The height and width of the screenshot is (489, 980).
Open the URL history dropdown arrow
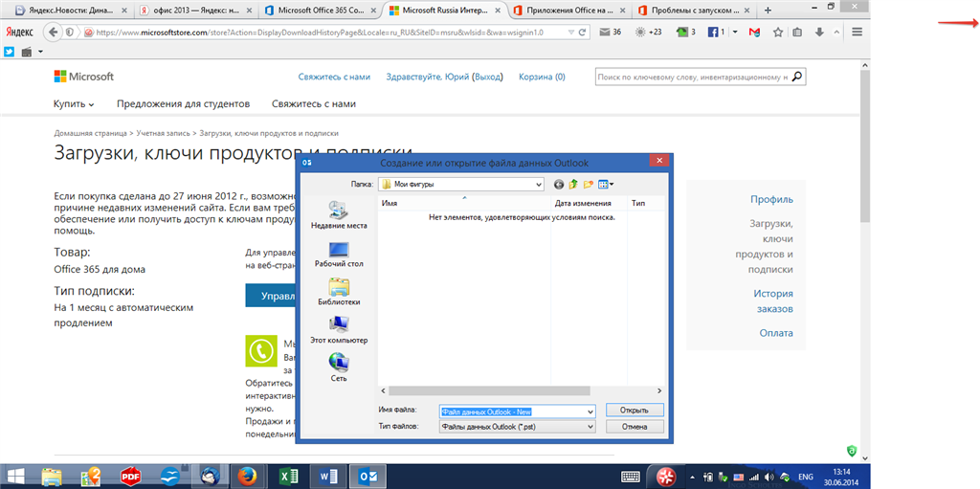click(x=570, y=32)
